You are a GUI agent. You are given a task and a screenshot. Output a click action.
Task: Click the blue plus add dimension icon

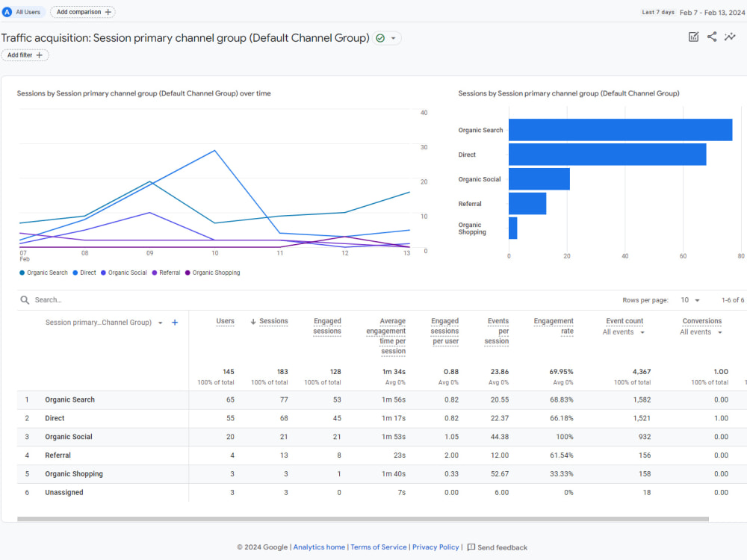[175, 323]
